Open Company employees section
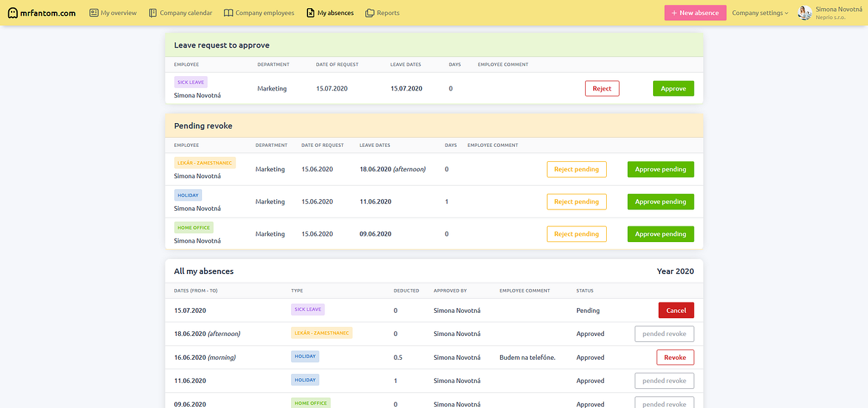 click(x=259, y=13)
